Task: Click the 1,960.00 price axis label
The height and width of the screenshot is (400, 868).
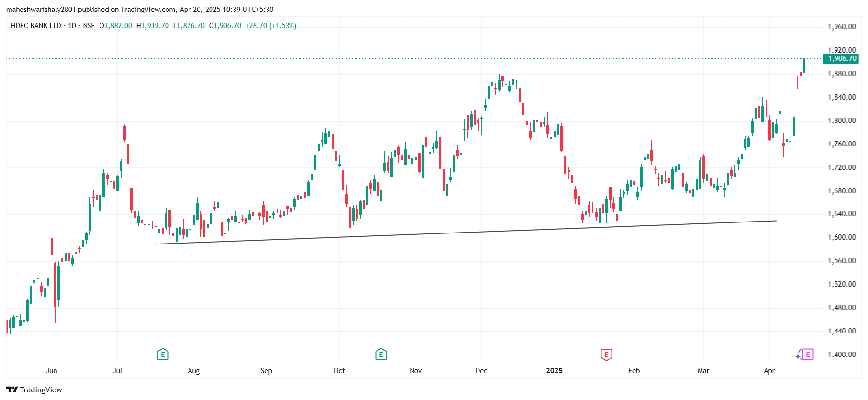Action: pyautogui.click(x=842, y=27)
